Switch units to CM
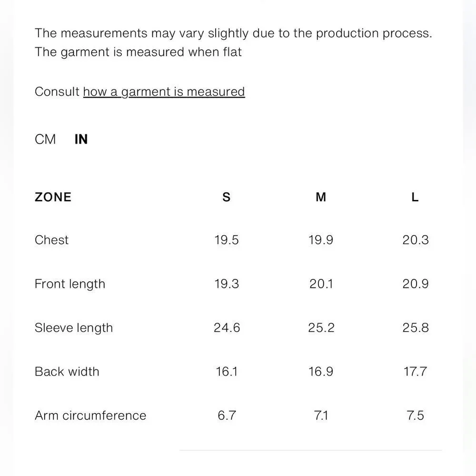Image resolution: width=476 pixels, height=476 pixels. click(x=45, y=139)
